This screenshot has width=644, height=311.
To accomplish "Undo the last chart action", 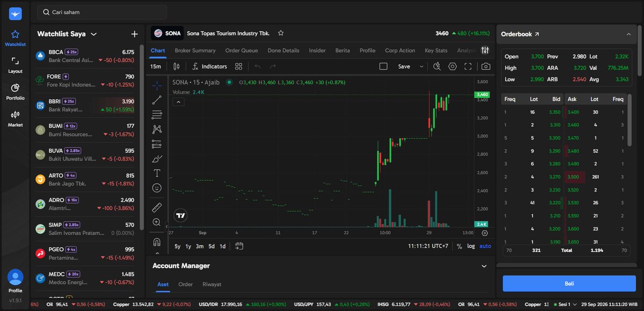I will coord(258,67).
